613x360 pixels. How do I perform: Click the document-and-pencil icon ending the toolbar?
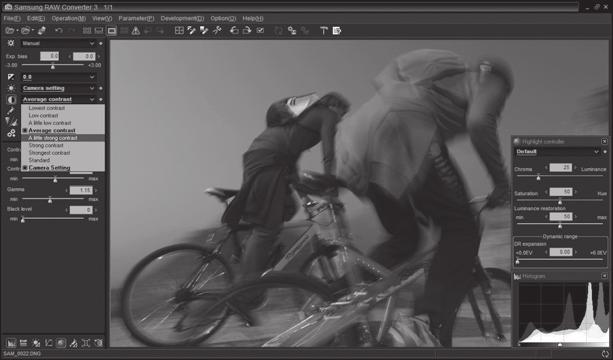[337, 30]
